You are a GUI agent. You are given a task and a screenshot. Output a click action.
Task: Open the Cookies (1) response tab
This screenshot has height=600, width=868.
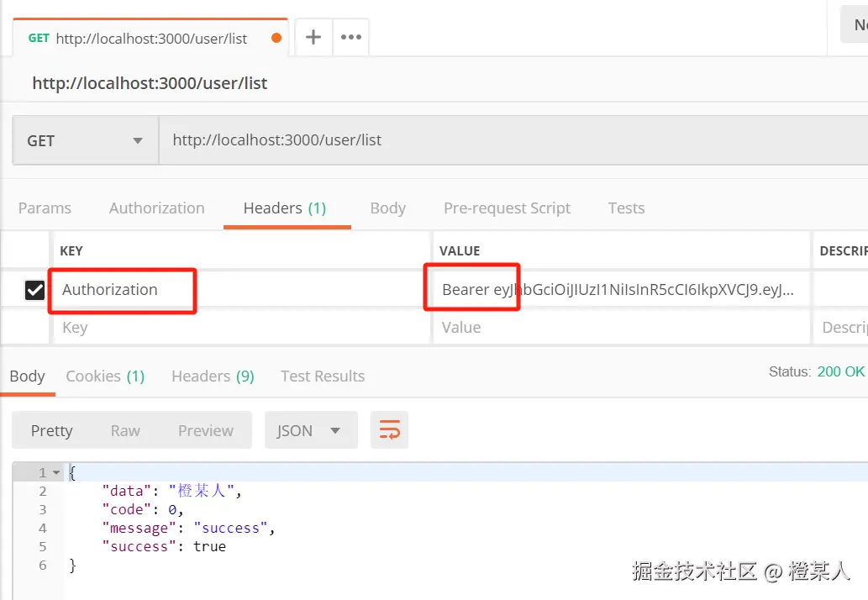tap(105, 376)
